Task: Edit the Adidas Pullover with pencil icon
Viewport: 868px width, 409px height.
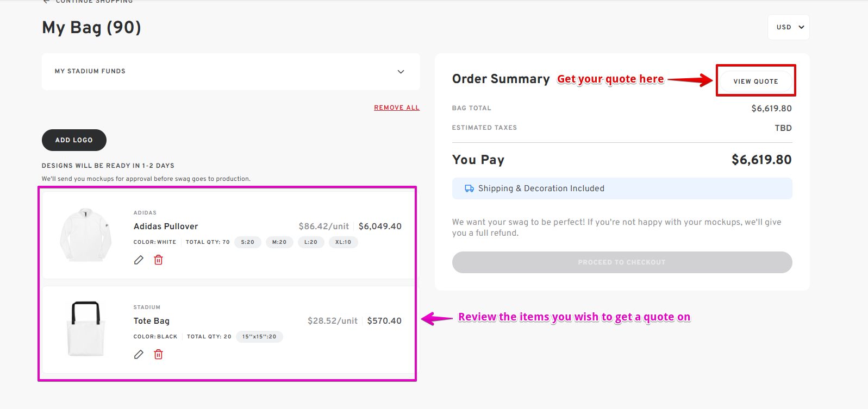Action: tap(139, 260)
